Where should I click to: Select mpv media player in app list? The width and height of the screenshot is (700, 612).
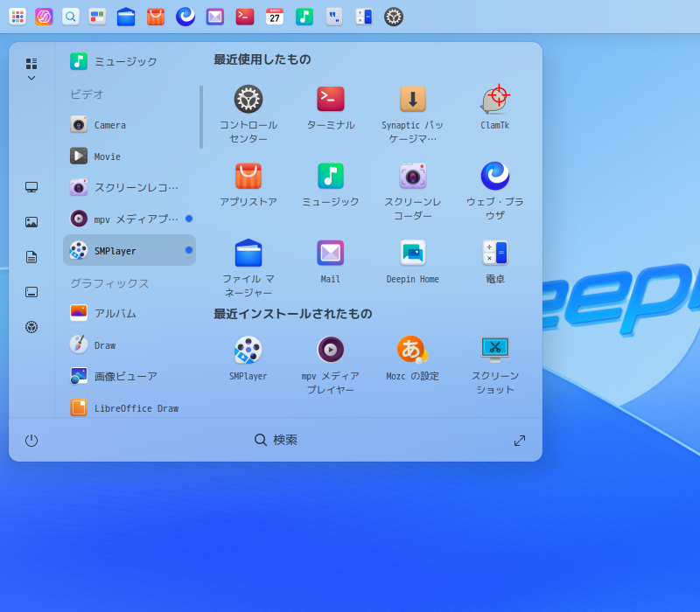tap(129, 219)
